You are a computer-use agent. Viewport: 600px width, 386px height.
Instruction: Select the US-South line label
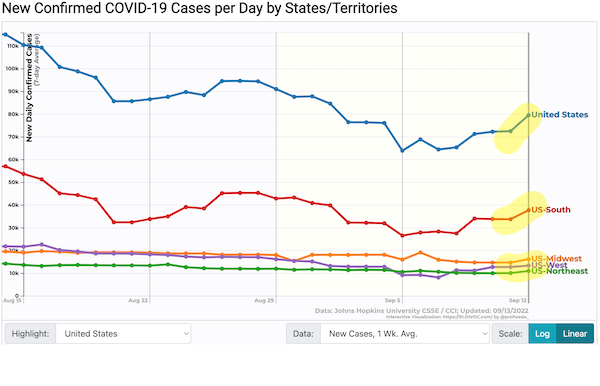click(x=551, y=210)
